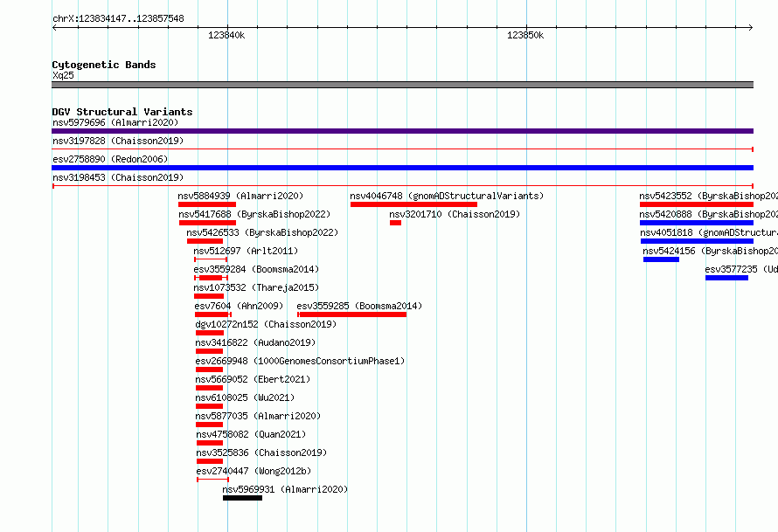Click the gray Xq25 cytogenetic band

tap(402, 85)
